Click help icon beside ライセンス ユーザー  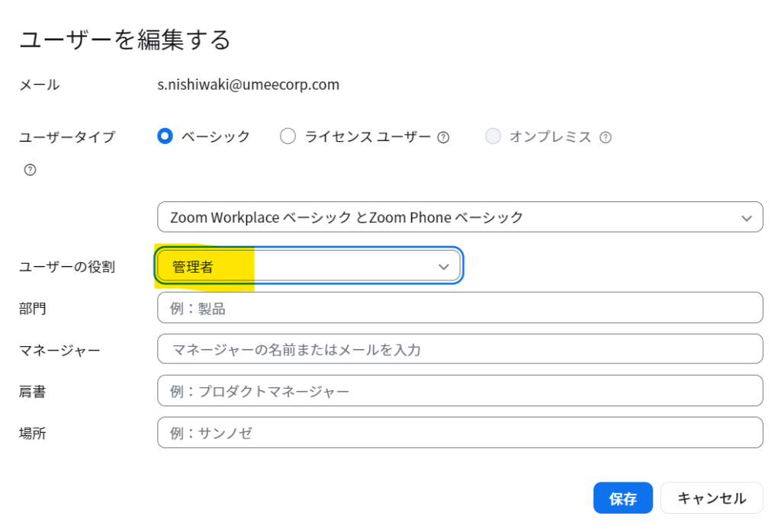click(x=443, y=137)
